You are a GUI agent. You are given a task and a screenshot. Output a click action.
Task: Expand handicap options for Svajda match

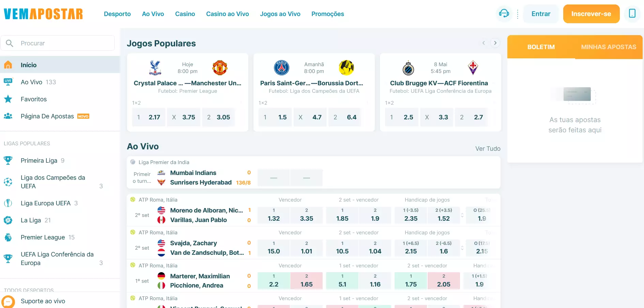[x=462, y=248]
